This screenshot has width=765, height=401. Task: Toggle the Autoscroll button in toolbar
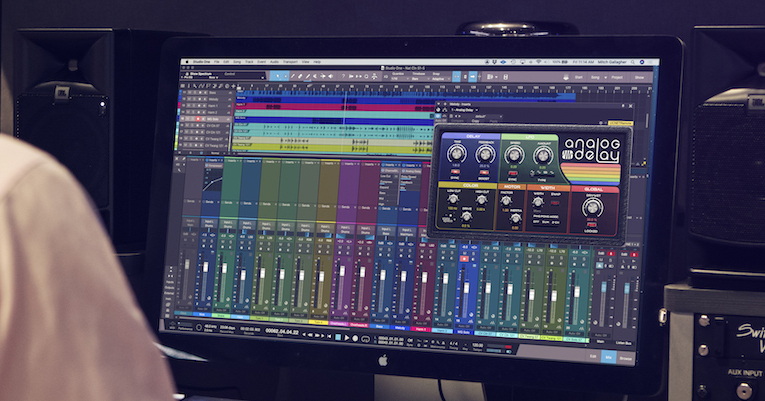[x=472, y=76]
